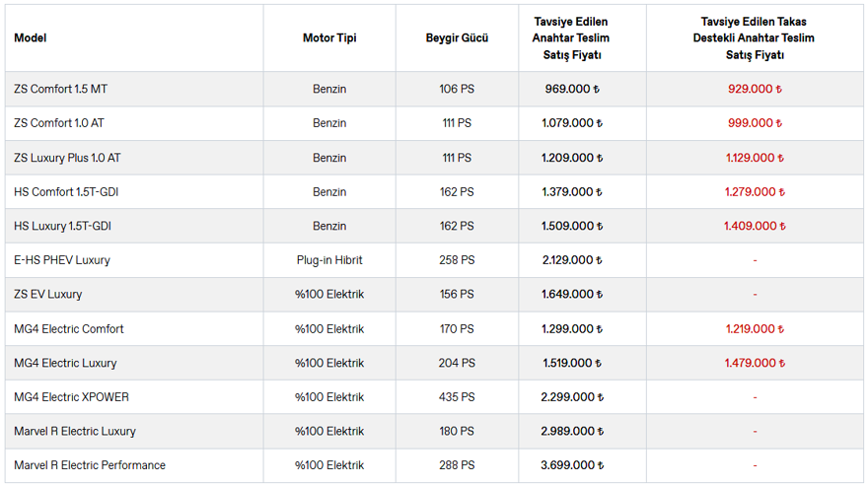Click the Motor Tipi column header
868x486 pixels.
tap(329, 38)
